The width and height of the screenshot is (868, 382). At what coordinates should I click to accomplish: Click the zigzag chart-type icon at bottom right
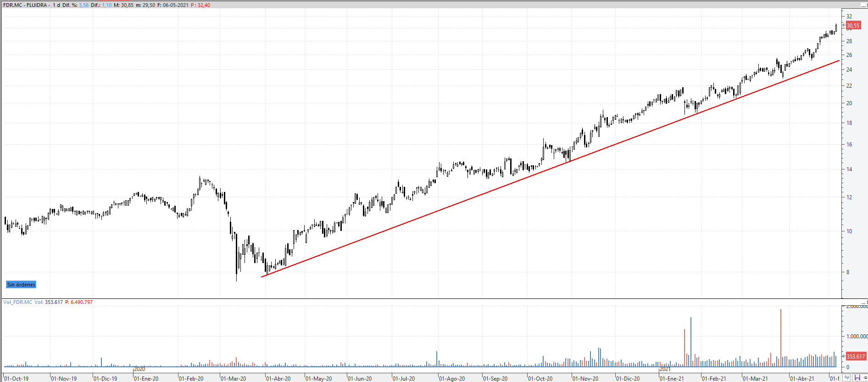click(x=847, y=378)
